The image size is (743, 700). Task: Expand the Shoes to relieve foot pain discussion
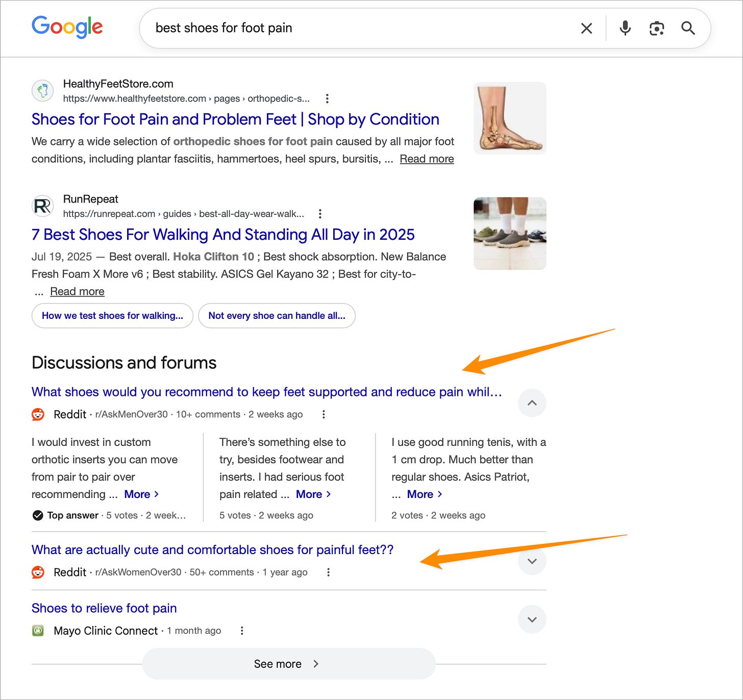[532, 619]
